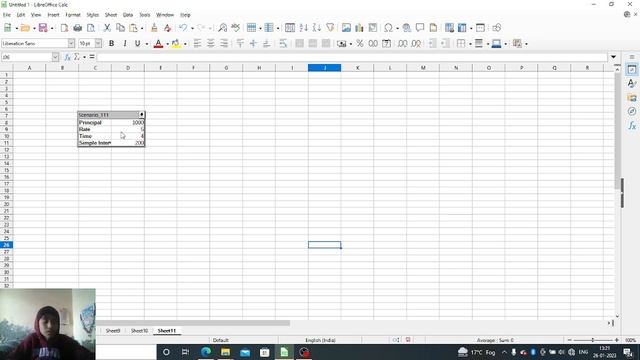The width and height of the screenshot is (640, 360).
Task: Apply the red font color swatch
Action: 158,43
